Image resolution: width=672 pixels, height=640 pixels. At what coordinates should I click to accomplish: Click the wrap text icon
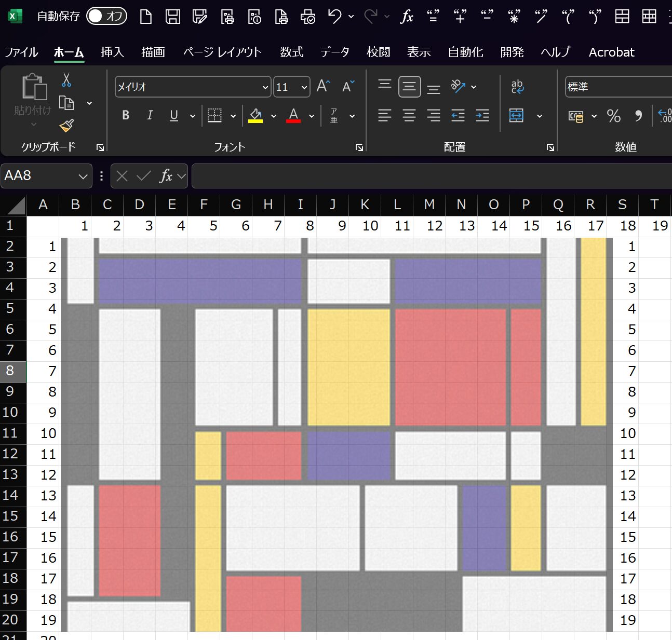(517, 86)
